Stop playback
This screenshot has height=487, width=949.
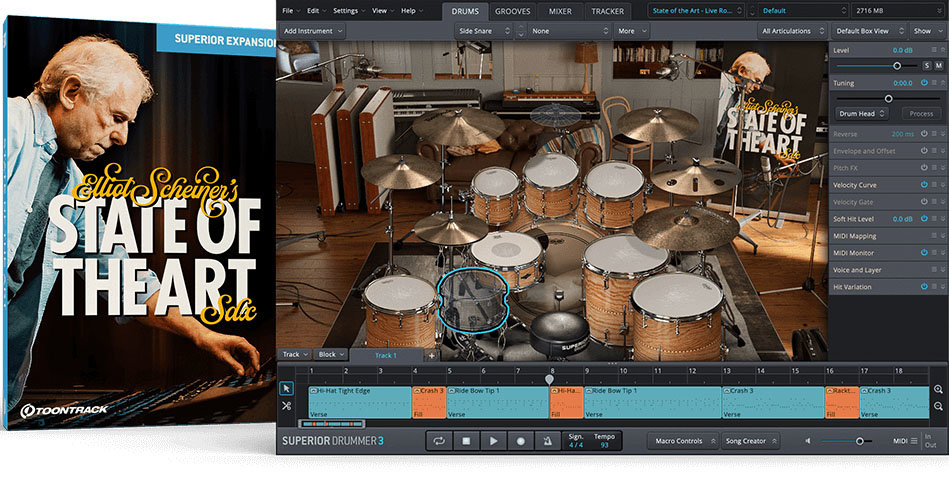point(466,441)
